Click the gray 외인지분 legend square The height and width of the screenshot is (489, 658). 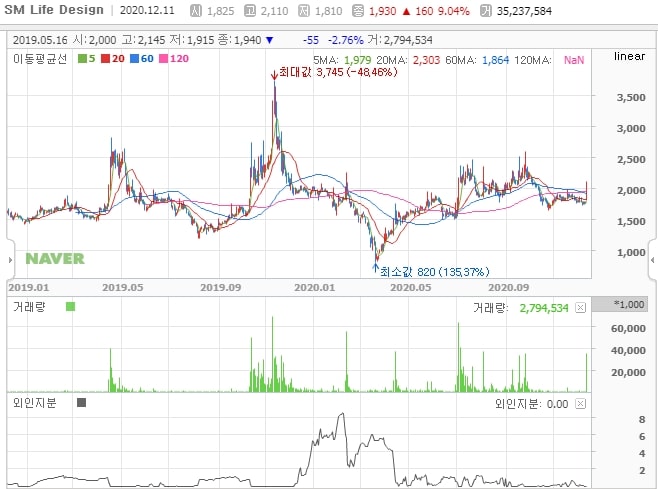(81, 403)
